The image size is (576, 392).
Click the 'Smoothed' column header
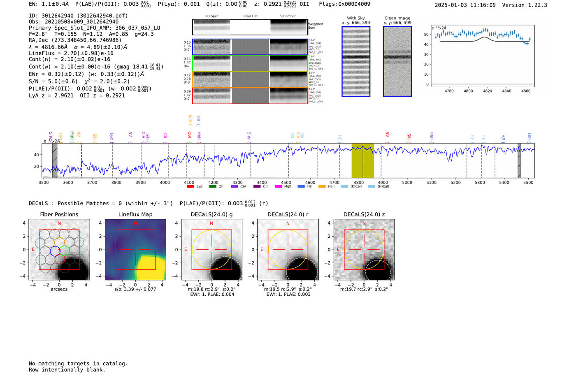[288, 16]
